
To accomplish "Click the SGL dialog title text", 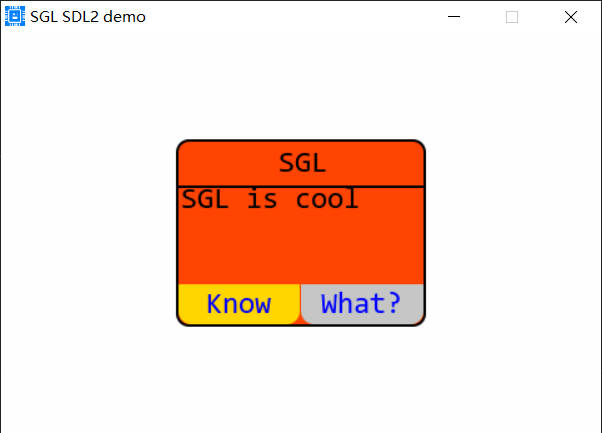I will click(x=302, y=163).
